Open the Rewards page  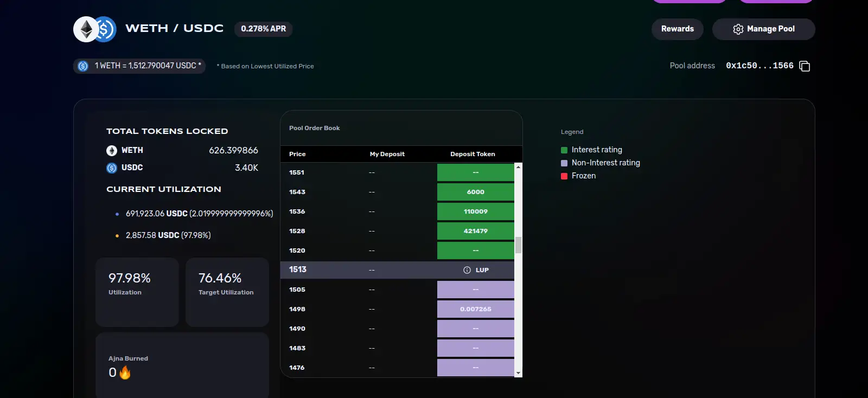tap(677, 29)
